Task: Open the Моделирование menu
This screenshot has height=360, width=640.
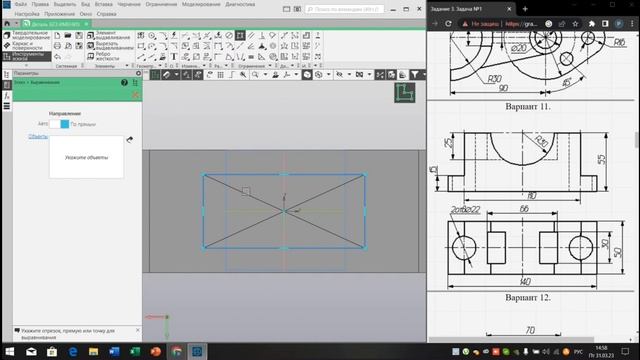Action: tap(201, 4)
